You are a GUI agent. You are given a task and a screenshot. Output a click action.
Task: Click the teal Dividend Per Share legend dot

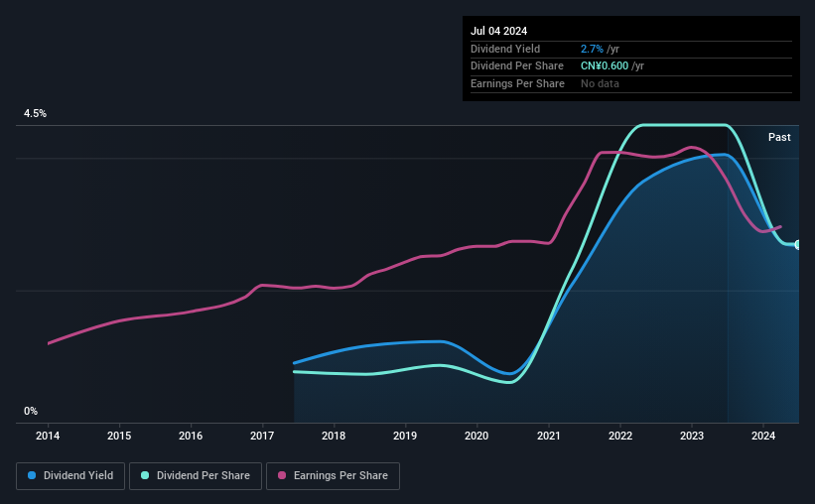point(145,475)
